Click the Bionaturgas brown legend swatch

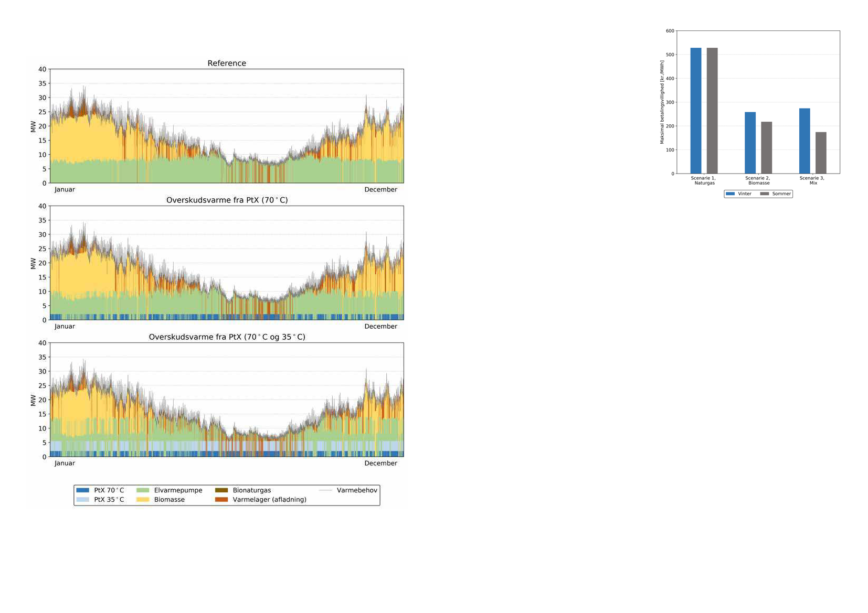click(221, 490)
